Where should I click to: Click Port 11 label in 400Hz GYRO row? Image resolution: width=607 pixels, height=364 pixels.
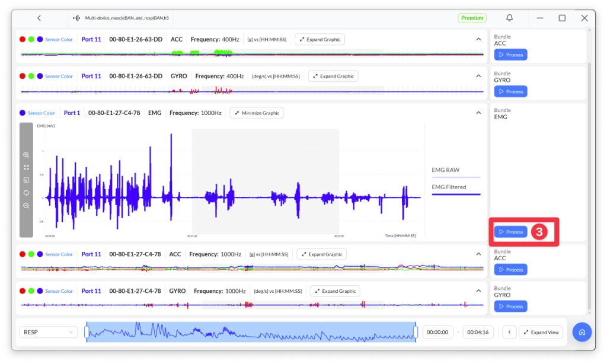tap(91, 76)
